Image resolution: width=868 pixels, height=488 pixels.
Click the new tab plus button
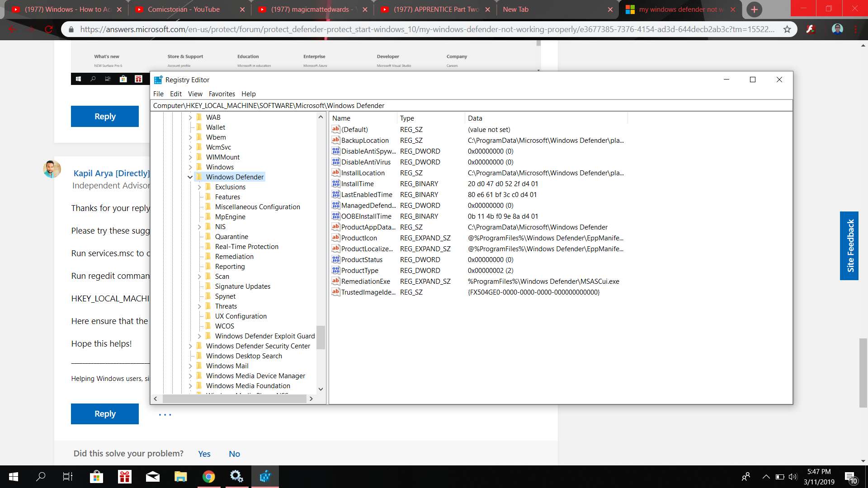[754, 9]
